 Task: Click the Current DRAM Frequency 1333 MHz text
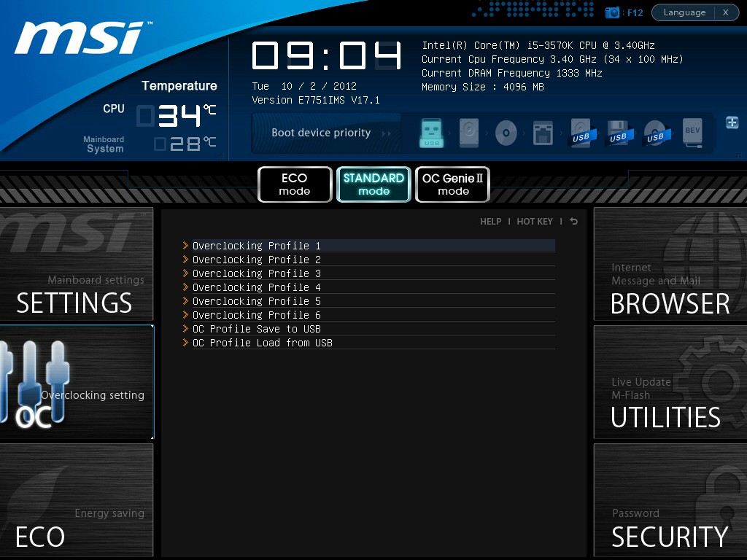pos(511,73)
